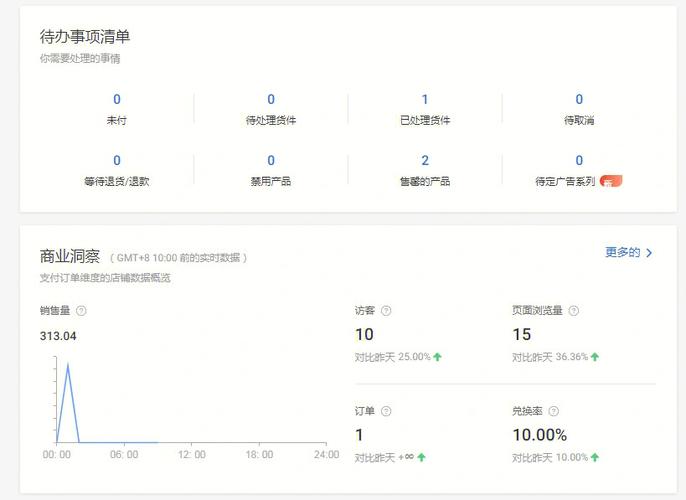Click the orders value 1

(x=359, y=435)
